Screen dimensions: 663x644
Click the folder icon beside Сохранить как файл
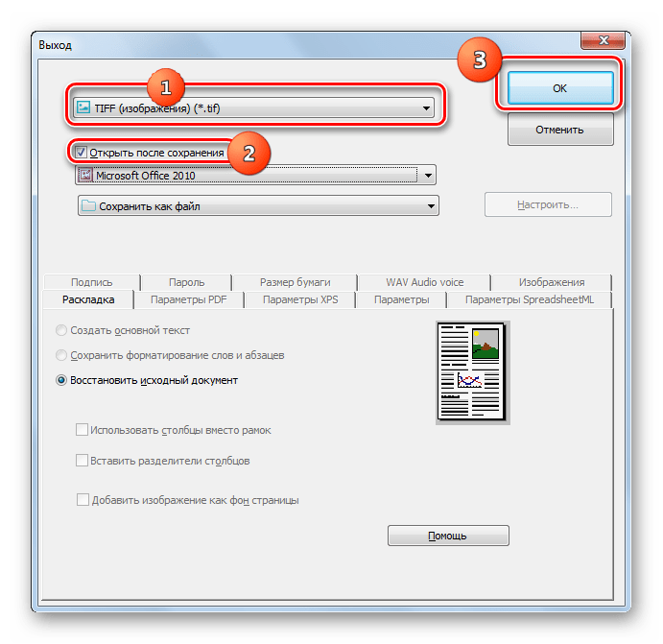88,206
